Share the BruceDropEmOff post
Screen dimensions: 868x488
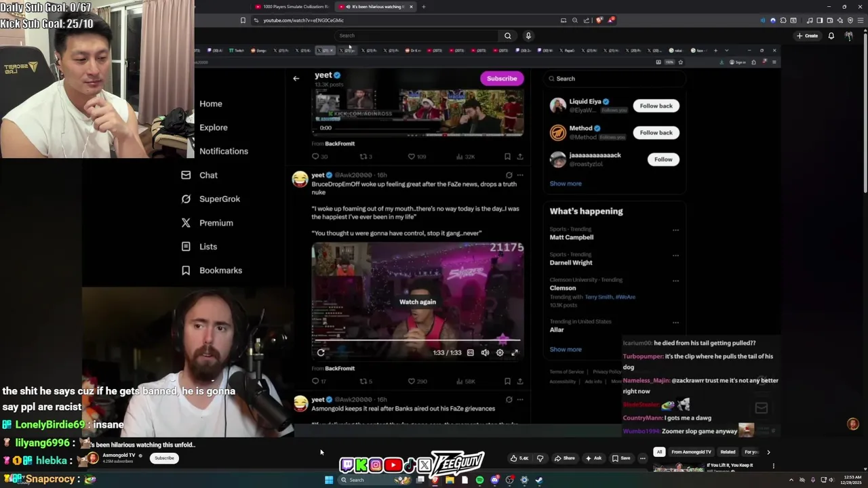[520, 382]
